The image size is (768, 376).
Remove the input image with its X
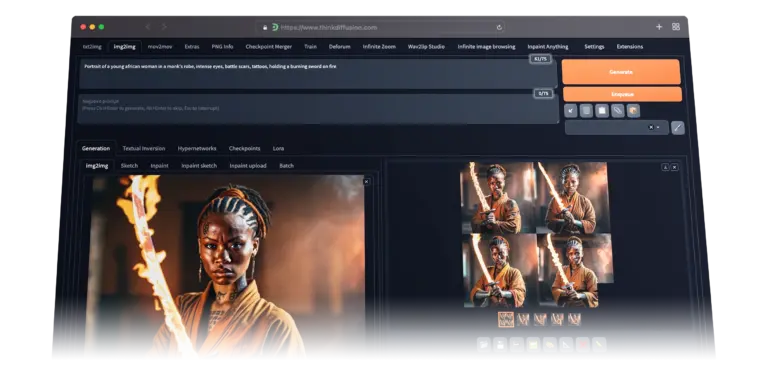point(366,182)
